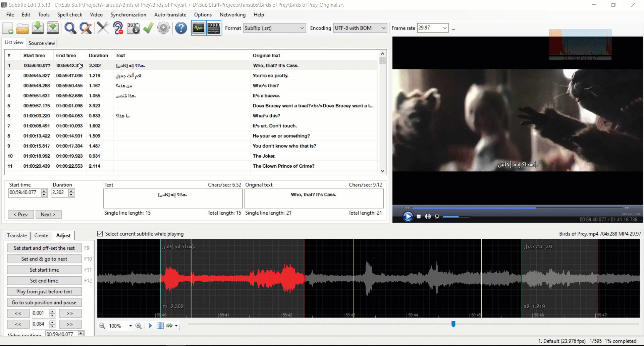This screenshot has width=644, height=346.
Task: Click forward button beside 0.001 field
Action: click(x=70, y=313)
